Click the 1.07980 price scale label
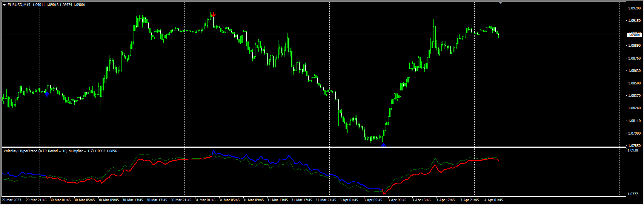Image resolution: width=644 pixels, height=205 pixels. click(635, 133)
